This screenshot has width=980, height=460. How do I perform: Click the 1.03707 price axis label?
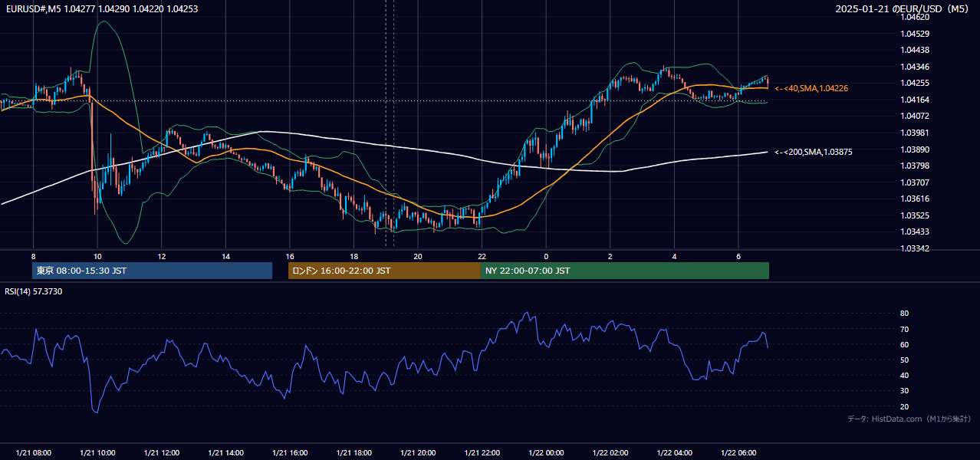coord(916,182)
